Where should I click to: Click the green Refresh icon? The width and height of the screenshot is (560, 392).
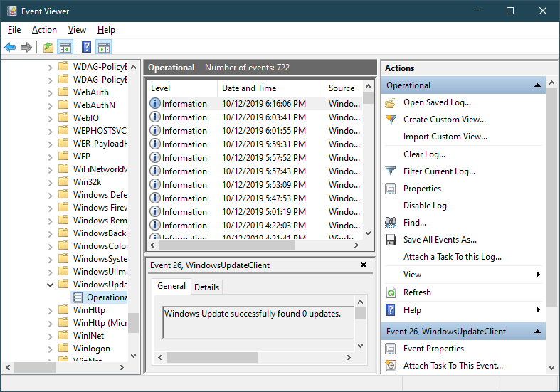tap(391, 292)
